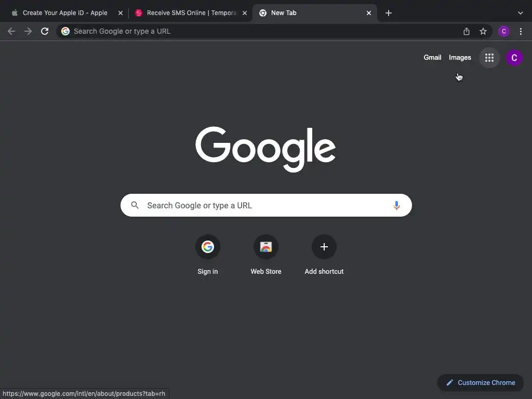Click the Customize Chrome button
Viewport: 532px width, 399px height.
481,382
